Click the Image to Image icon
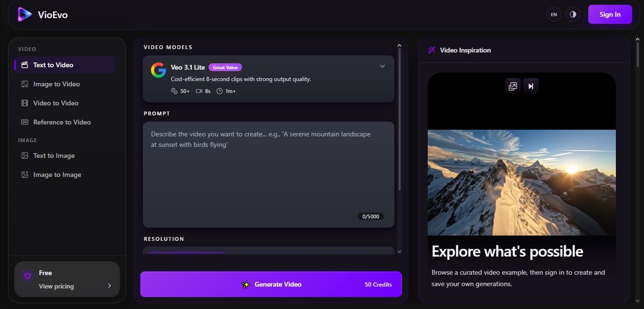Screen dimensions: 644x309 (x=25, y=175)
